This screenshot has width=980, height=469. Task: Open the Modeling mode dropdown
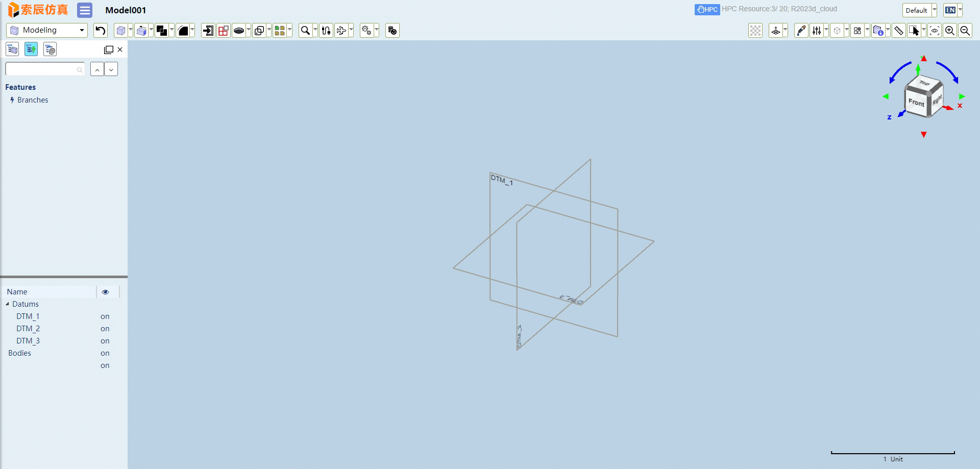point(47,30)
